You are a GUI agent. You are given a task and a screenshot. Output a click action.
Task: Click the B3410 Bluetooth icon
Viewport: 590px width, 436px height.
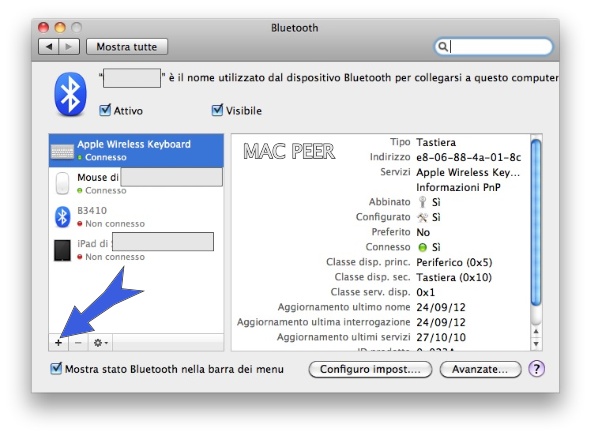pyautogui.click(x=62, y=217)
